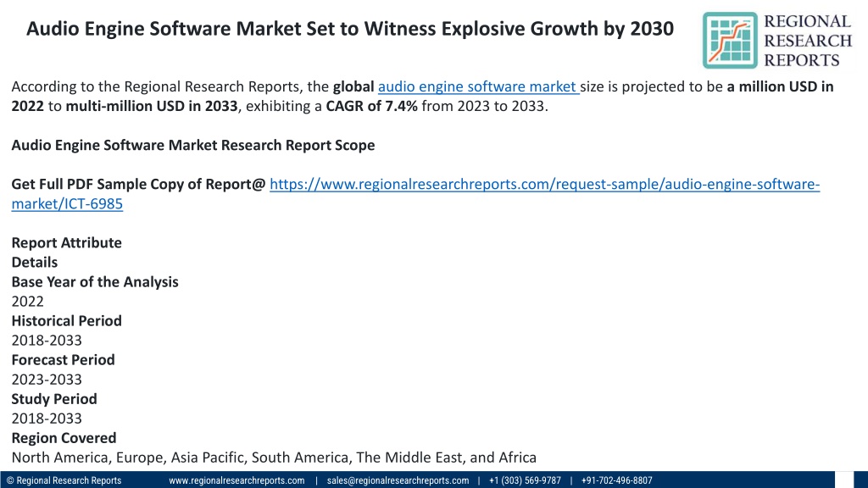Viewport: 868px width, 488px height.
Task: Click 'REGIONAL RESEARCH REPORTS' logo text
Action: 808,41
